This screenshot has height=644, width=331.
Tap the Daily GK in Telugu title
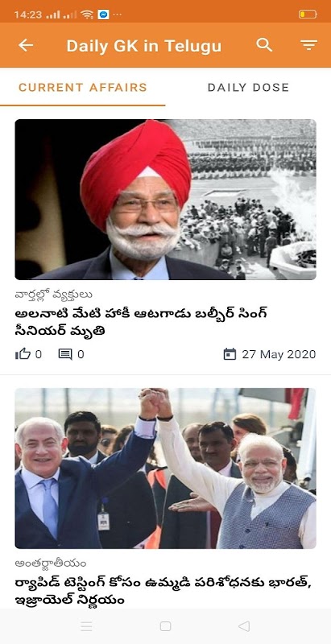144,46
